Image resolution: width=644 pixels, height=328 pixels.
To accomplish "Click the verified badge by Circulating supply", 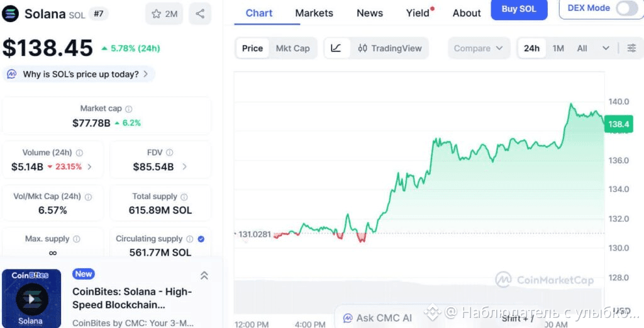I will click(201, 239).
